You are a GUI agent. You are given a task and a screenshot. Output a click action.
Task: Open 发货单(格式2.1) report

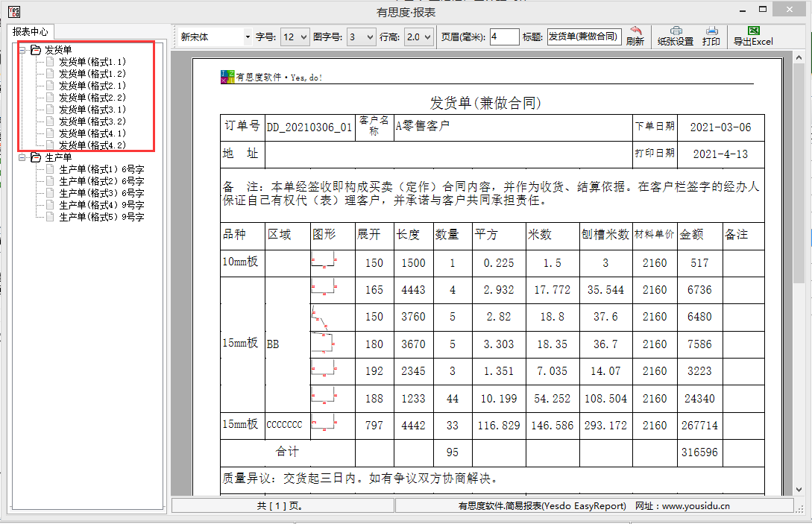(x=92, y=86)
